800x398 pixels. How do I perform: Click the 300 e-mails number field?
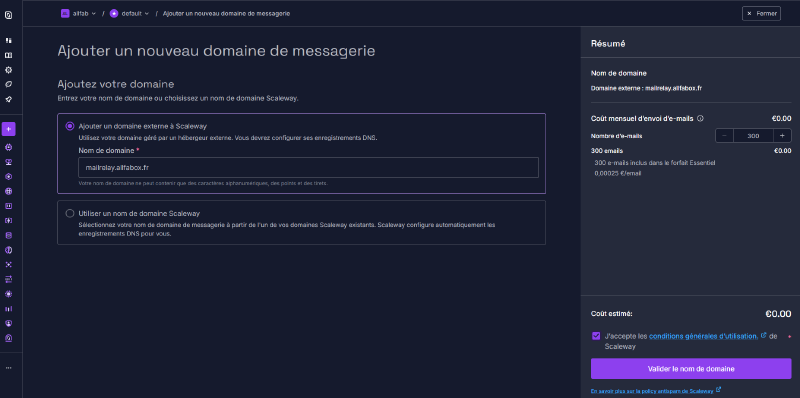(754, 136)
